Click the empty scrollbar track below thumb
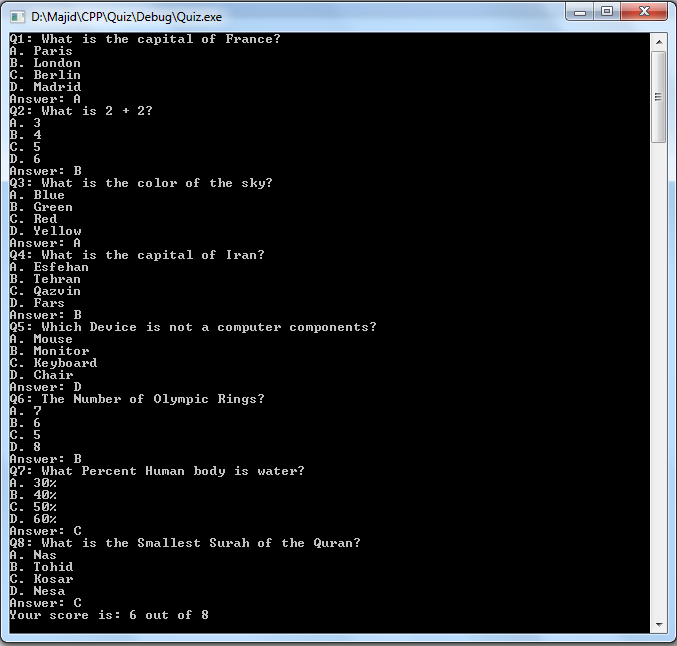 pyautogui.click(x=659, y=380)
